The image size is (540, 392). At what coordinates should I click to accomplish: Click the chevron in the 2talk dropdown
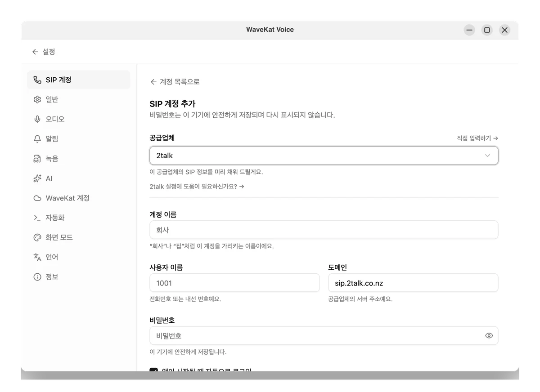coord(487,156)
